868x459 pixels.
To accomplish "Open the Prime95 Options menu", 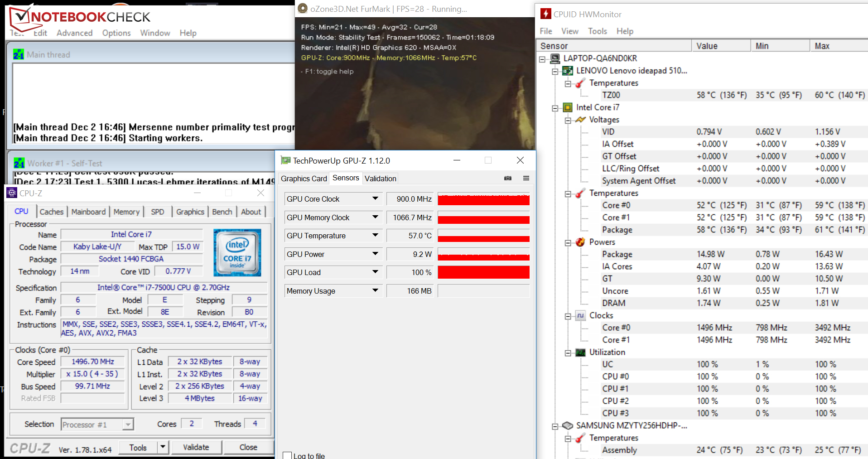I will 116,33.
